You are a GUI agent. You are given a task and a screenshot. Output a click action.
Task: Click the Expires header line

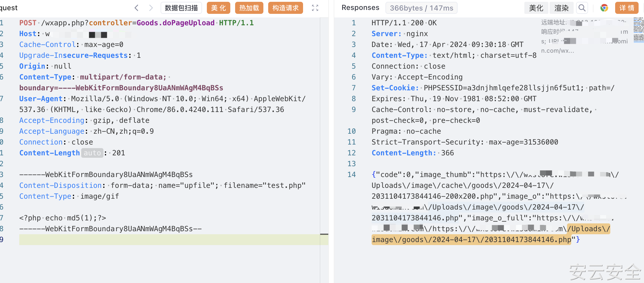(x=454, y=99)
